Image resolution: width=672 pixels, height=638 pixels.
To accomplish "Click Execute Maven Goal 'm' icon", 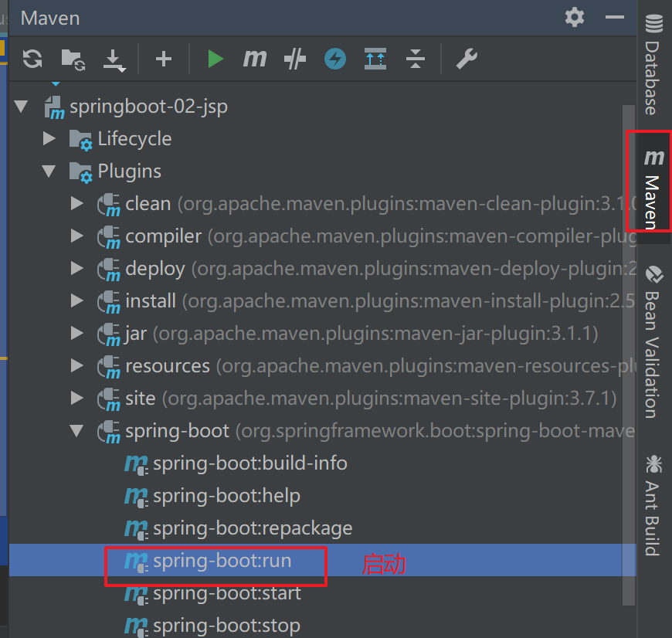I will 255,59.
